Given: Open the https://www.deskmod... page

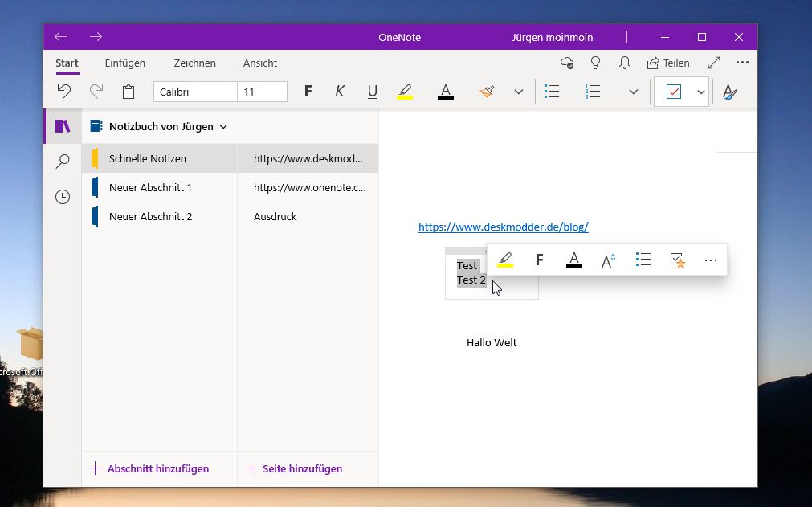Looking at the screenshot, I should pos(308,158).
